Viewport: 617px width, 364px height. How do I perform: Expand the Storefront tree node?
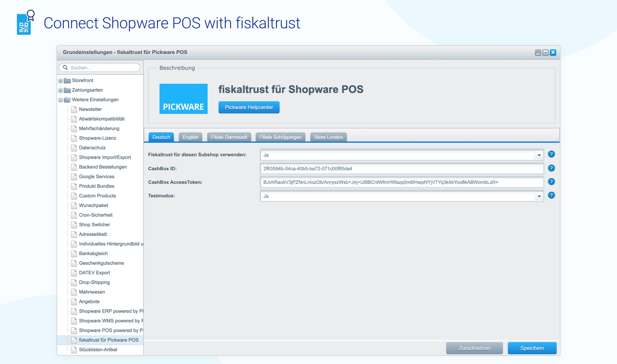click(x=60, y=81)
